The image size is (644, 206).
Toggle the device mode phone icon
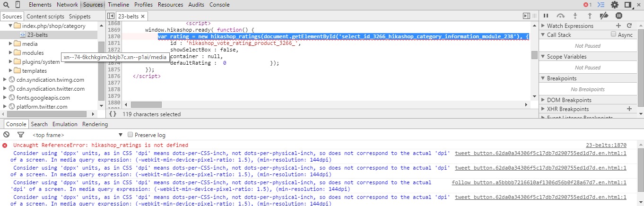(x=18, y=5)
